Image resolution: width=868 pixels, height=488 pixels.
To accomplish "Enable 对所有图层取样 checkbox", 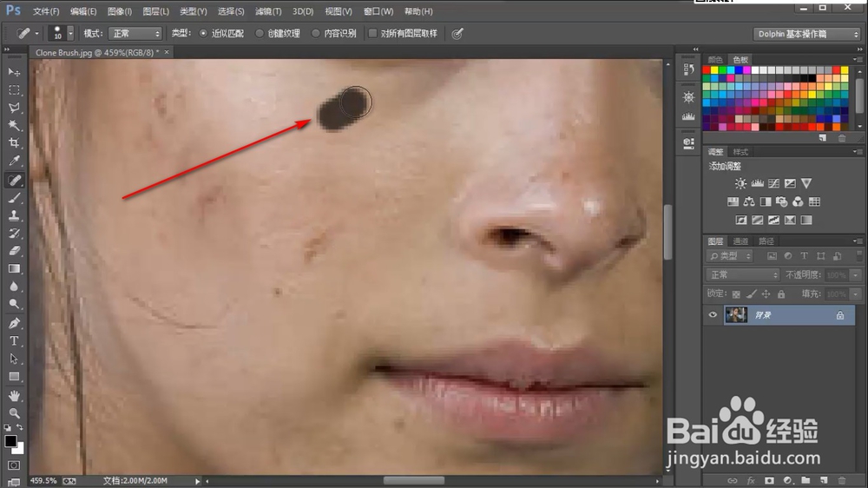I will (x=372, y=34).
